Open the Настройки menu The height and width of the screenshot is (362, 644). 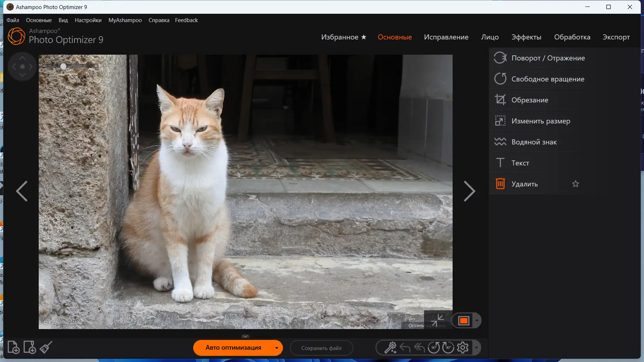(88, 20)
